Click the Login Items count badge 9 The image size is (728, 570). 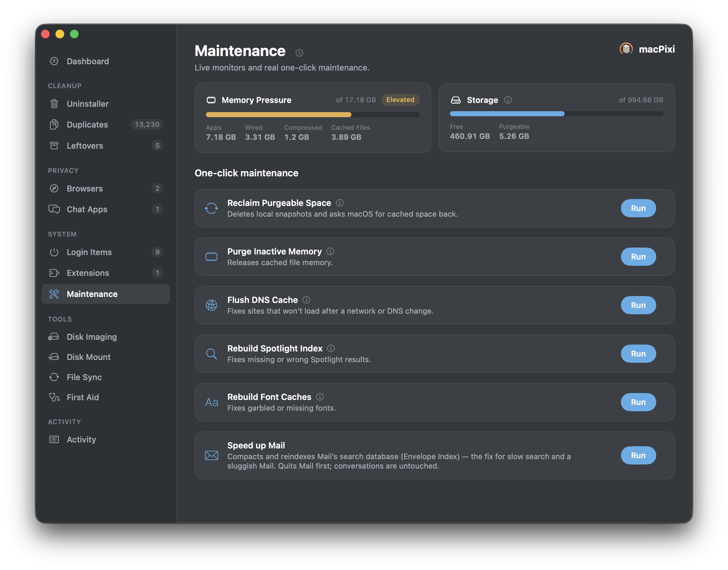(x=157, y=252)
